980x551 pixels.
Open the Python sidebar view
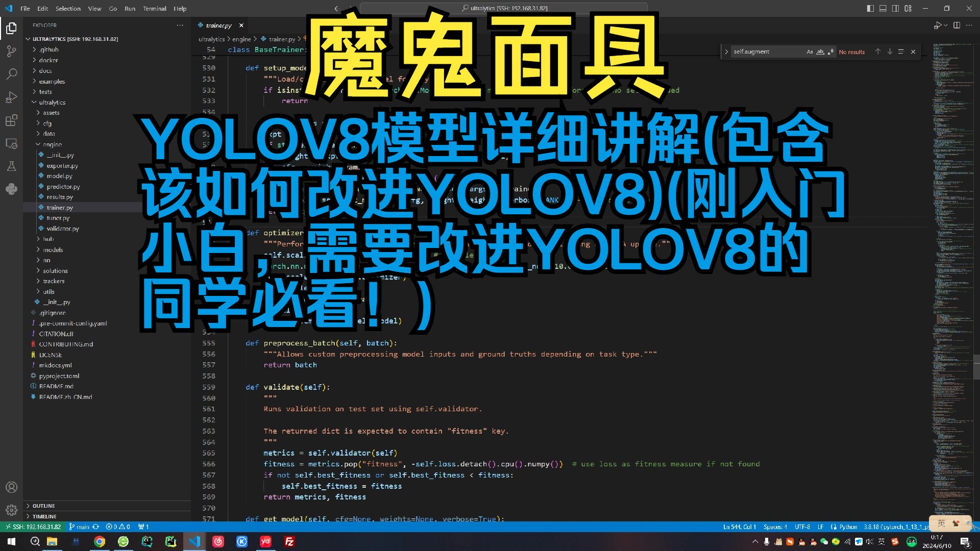[x=11, y=189]
